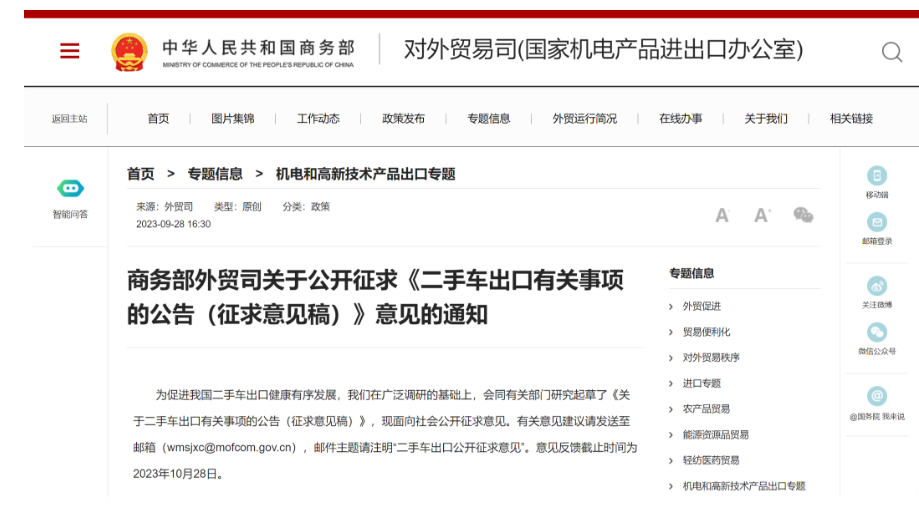
Task: Open 邮箱登录 mail login icon
Action: point(877,222)
